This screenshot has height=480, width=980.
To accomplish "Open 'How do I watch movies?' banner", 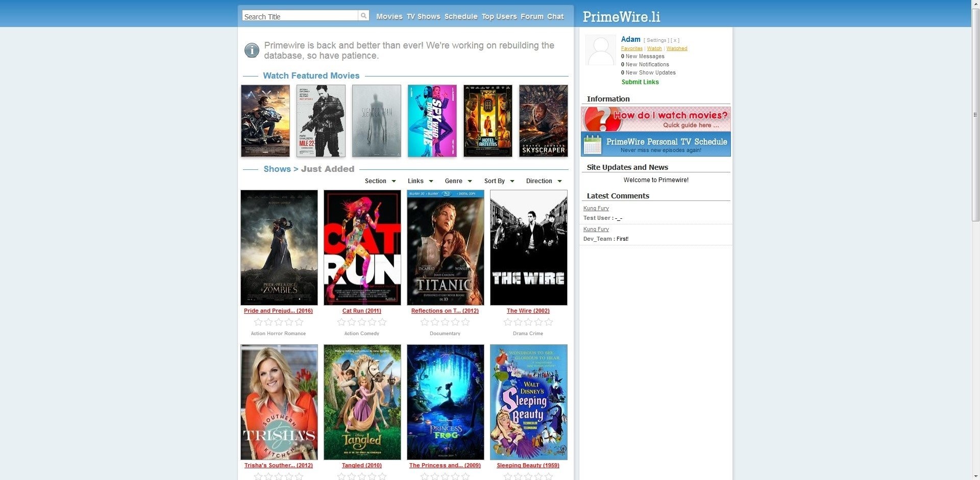I will (x=656, y=119).
